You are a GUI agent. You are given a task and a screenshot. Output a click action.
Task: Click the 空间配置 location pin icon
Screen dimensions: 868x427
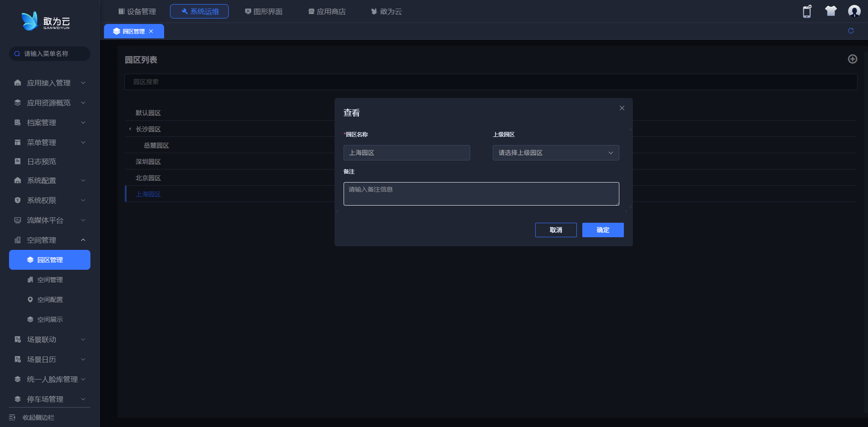click(x=30, y=300)
